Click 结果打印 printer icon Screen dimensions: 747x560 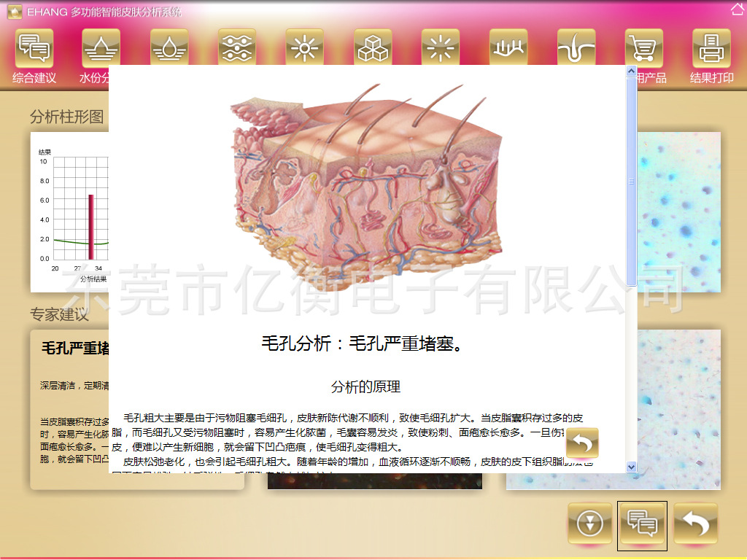tap(711, 48)
